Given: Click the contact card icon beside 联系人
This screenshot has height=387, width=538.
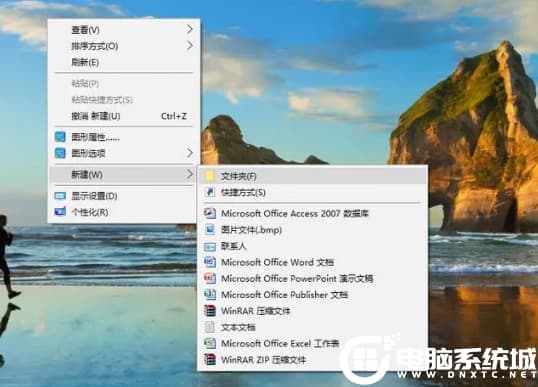Looking at the screenshot, I should (210, 246).
